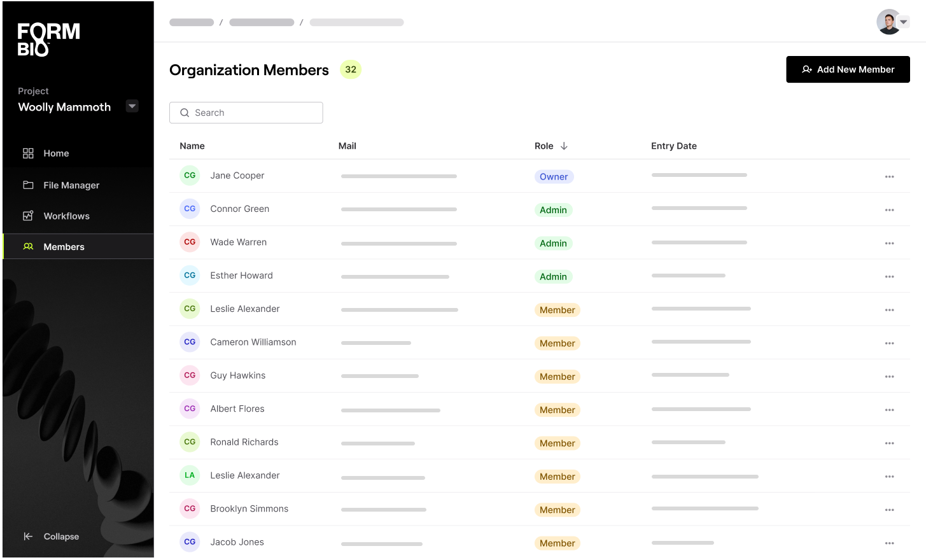Open Workflows from the sidebar icon
Screen dimensions: 926x560
point(28,216)
